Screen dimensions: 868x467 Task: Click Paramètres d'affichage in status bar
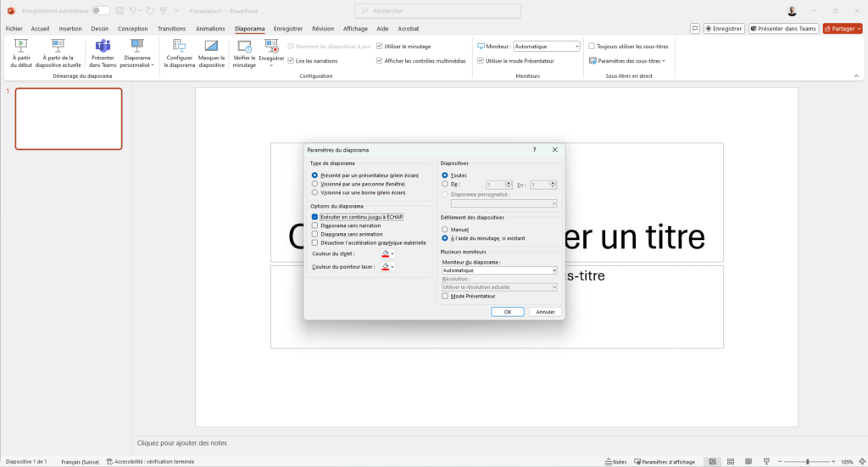pyautogui.click(x=665, y=461)
